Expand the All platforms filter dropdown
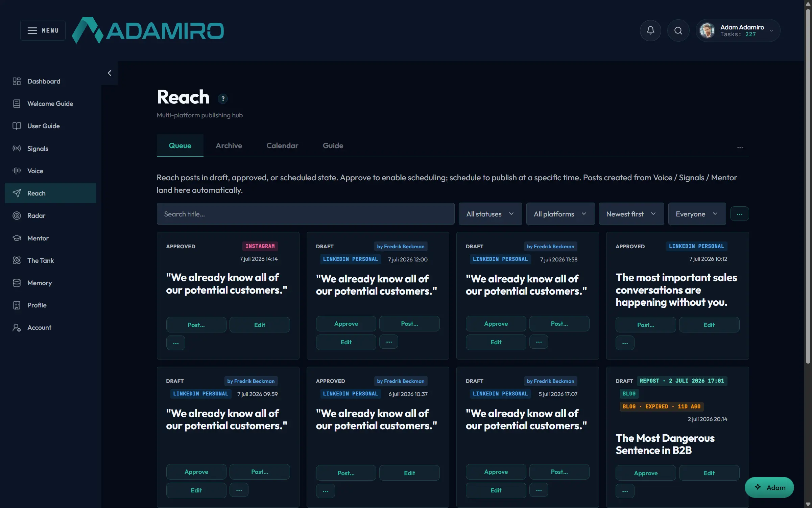This screenshot has width=812, height=508. (x=560, y=214)
